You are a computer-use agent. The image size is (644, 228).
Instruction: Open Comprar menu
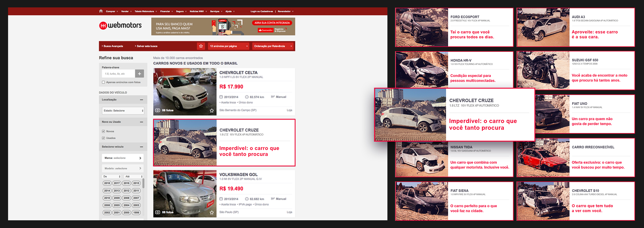point(112,11)
